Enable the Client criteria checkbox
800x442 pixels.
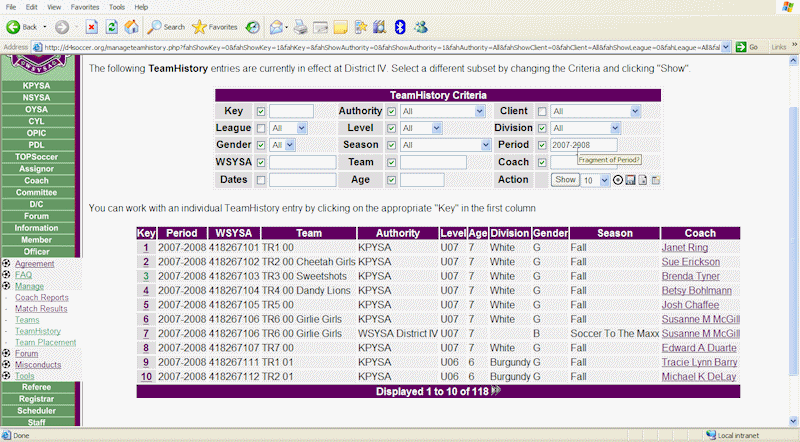(x=543, y=111)
